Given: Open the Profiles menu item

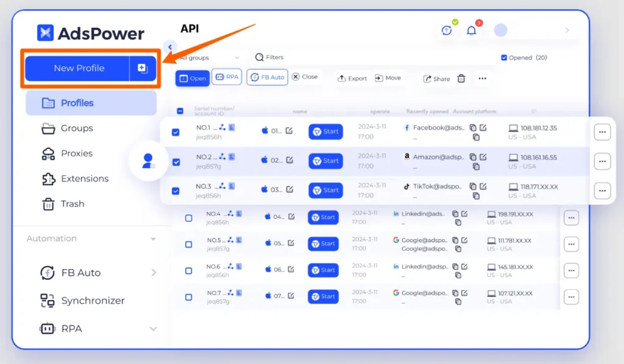Looking at the screenshot, I should click(x=91, y=103).
